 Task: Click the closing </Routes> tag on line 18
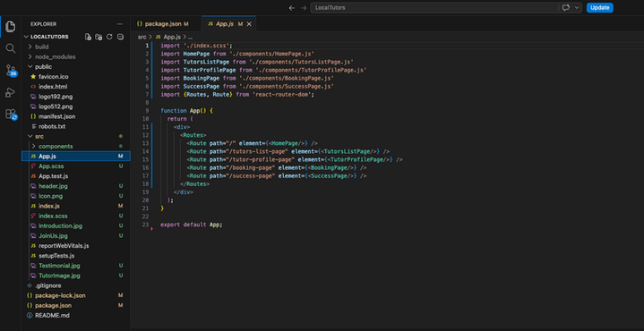click(x=195, y=184)
